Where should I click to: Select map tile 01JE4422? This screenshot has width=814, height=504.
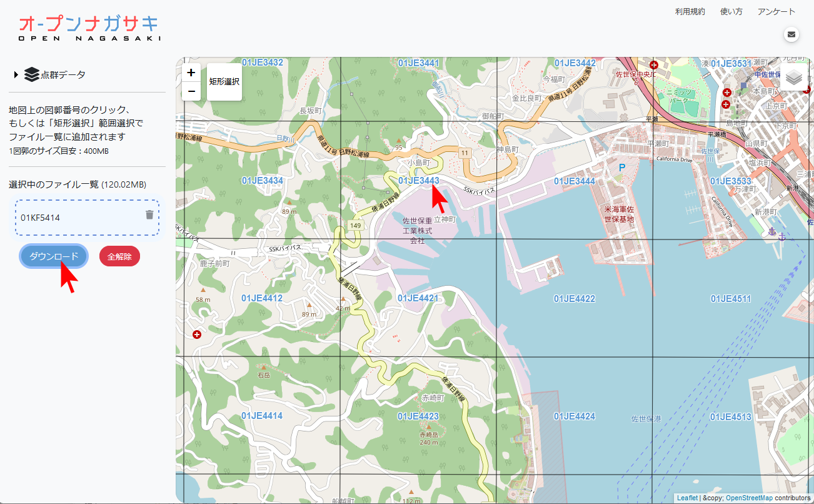pos(575,299)
